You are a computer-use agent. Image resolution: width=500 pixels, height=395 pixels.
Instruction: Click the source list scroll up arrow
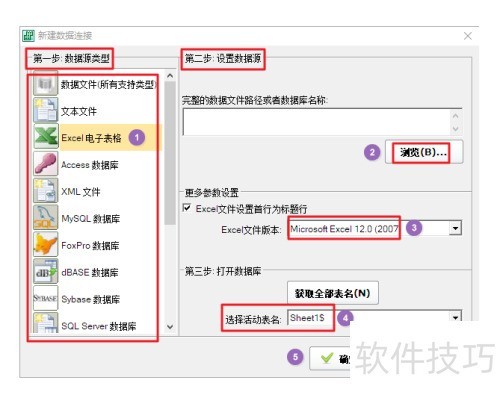tap(170, 76)
